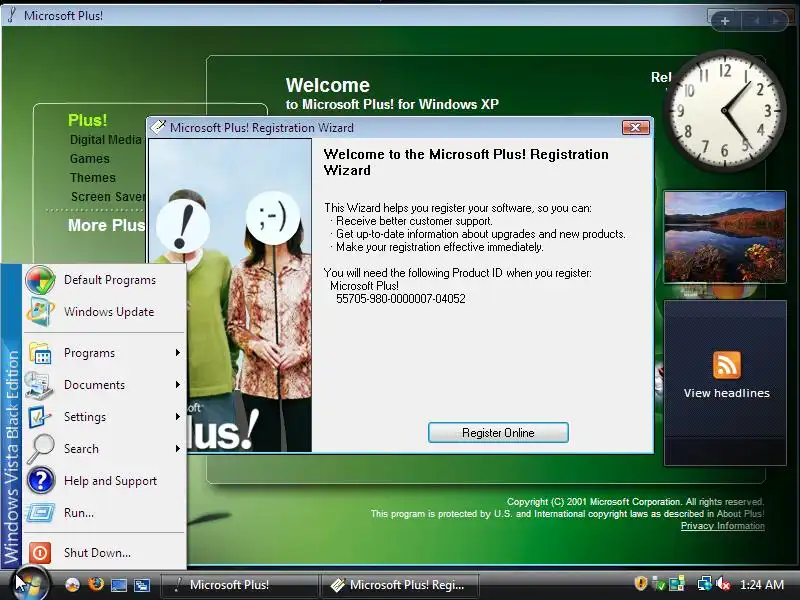Click the Registration Wizard title bar icon
The height and width of the screenshot is (600, 800).
[x=158, y=127]
